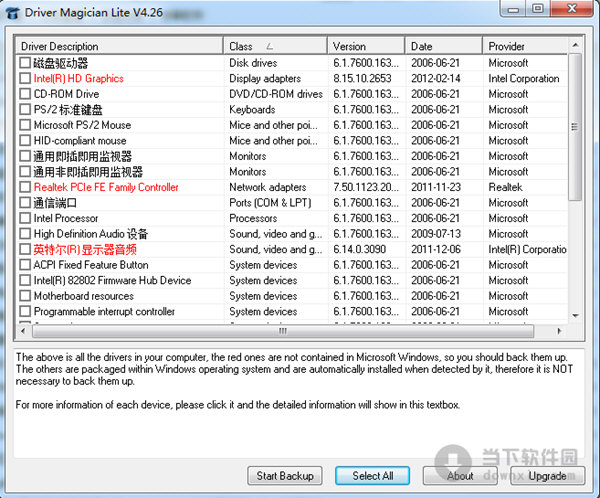Screen dimensions: 600x498
Task: Tick the Intel(R) HD Graphics checkbox
Action: (x=25, y=78)
